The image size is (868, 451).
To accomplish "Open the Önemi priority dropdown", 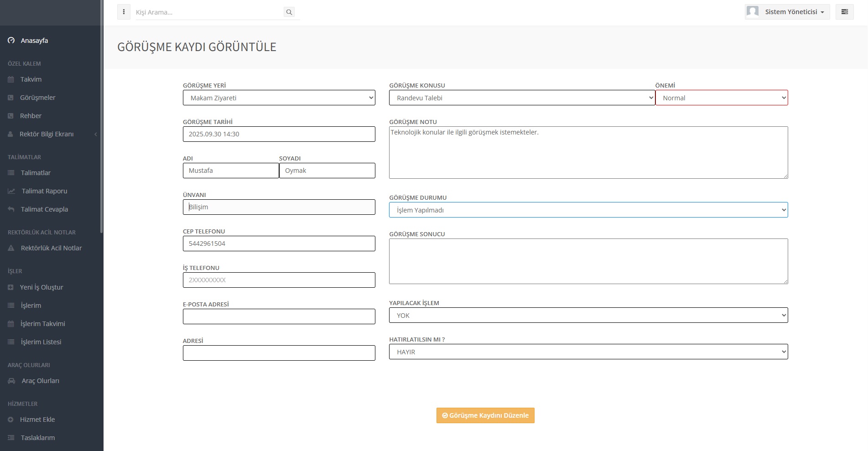I will pos(721,98).
